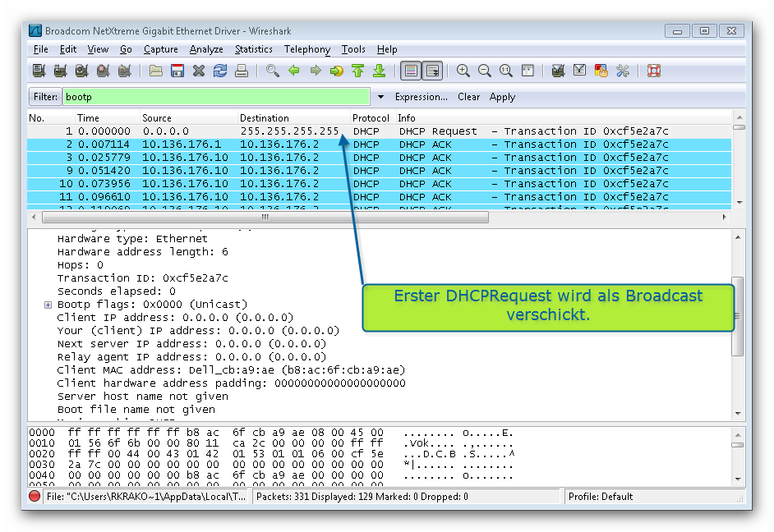
Task: Stop the running capture icon
Action: coord(104,71)
